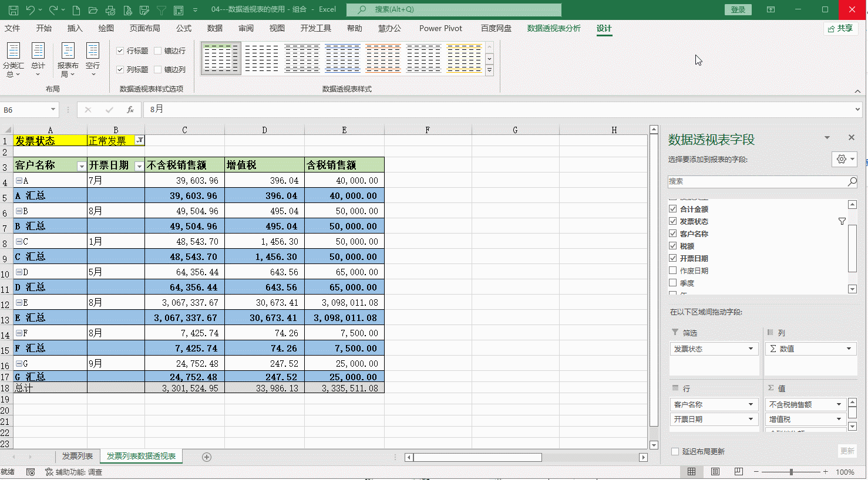Click the title bar search box

[x=454, y=10]
